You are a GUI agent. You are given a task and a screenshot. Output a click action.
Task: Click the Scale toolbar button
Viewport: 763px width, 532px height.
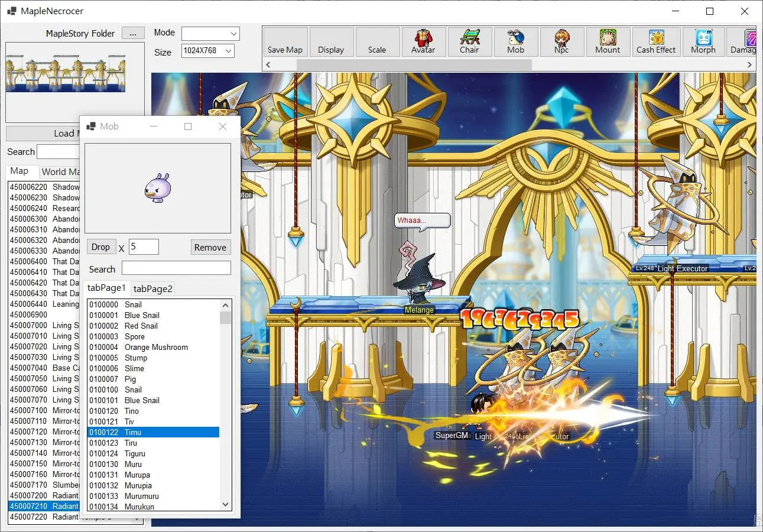pyautogui.click(x=377, y=42)
